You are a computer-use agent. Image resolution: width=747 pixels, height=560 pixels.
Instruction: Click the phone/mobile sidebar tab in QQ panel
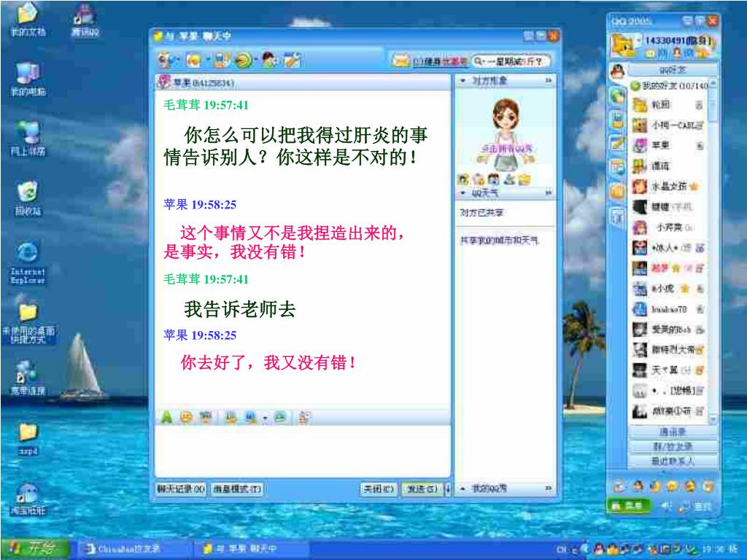pyautogui.click(x=617, y=120)
